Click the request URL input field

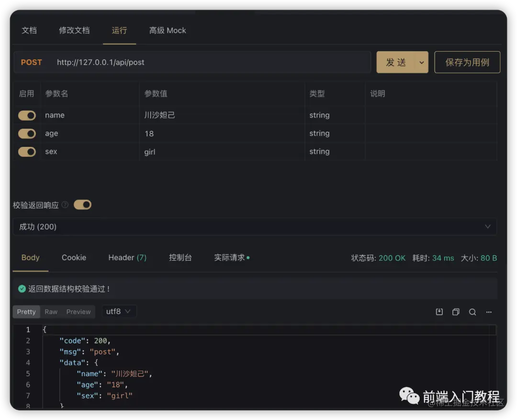tap(191, 62)
